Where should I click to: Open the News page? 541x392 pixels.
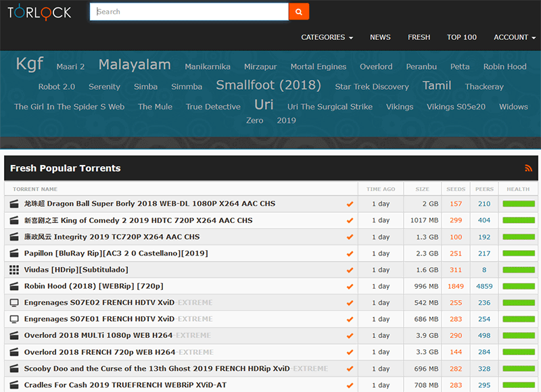[x=380, y=37]
